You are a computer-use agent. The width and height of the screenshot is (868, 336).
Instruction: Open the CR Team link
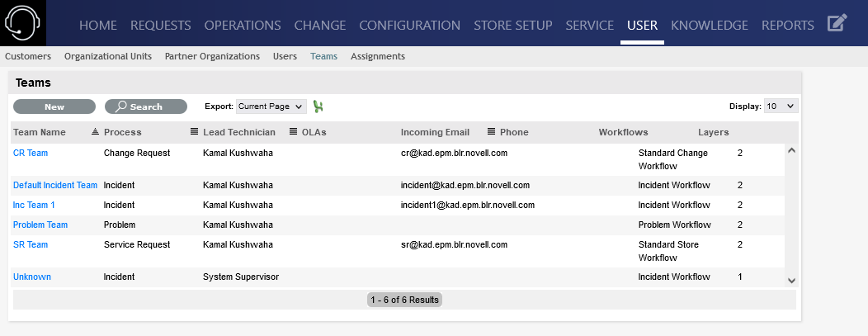click(x=31, y=153)
